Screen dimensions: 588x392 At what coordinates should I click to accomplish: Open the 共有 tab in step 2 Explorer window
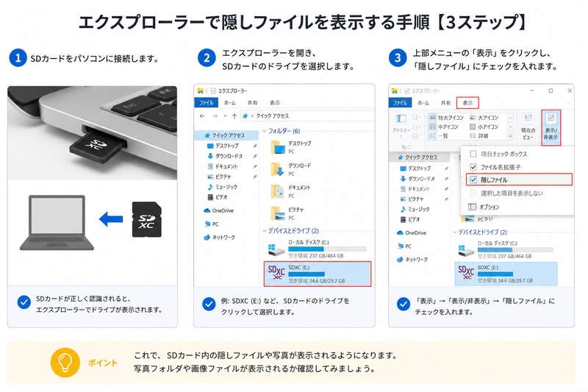[x=252, y=103]
